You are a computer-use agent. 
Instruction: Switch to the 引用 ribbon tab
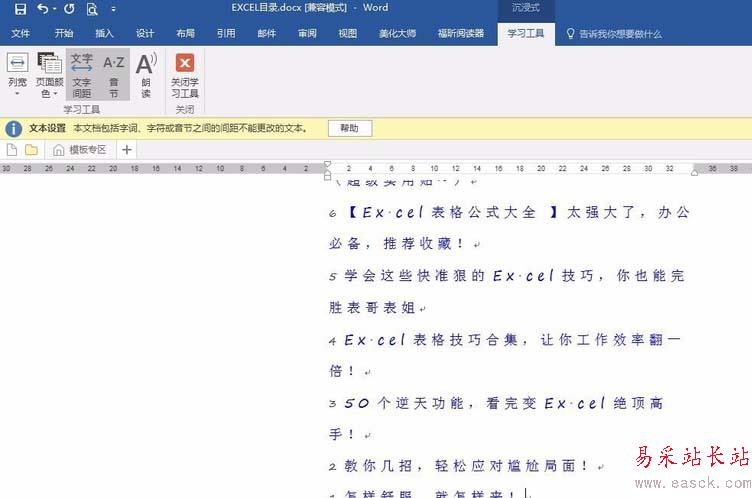point(226,33)
